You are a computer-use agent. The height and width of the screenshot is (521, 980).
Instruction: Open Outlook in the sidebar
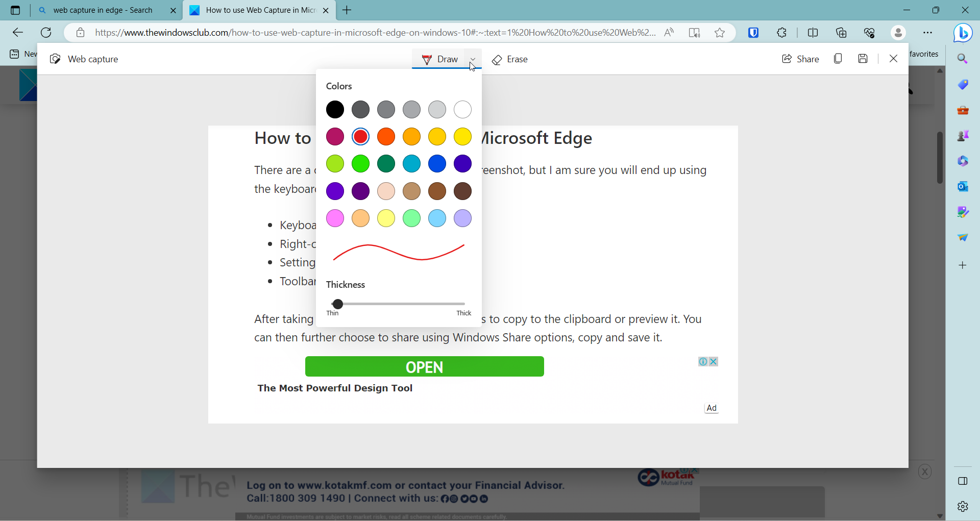point(963,187)
